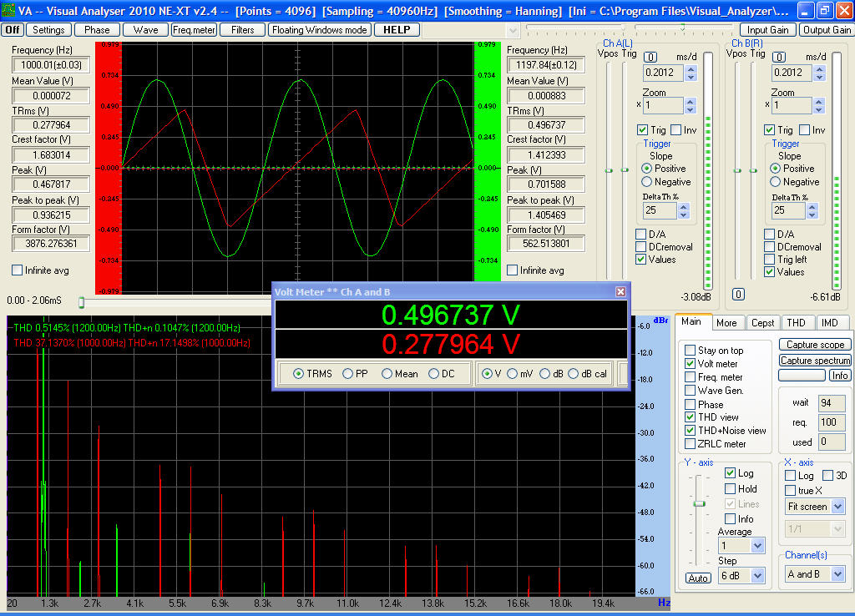Check Trig left for Ch B

(x=770, y=260)
